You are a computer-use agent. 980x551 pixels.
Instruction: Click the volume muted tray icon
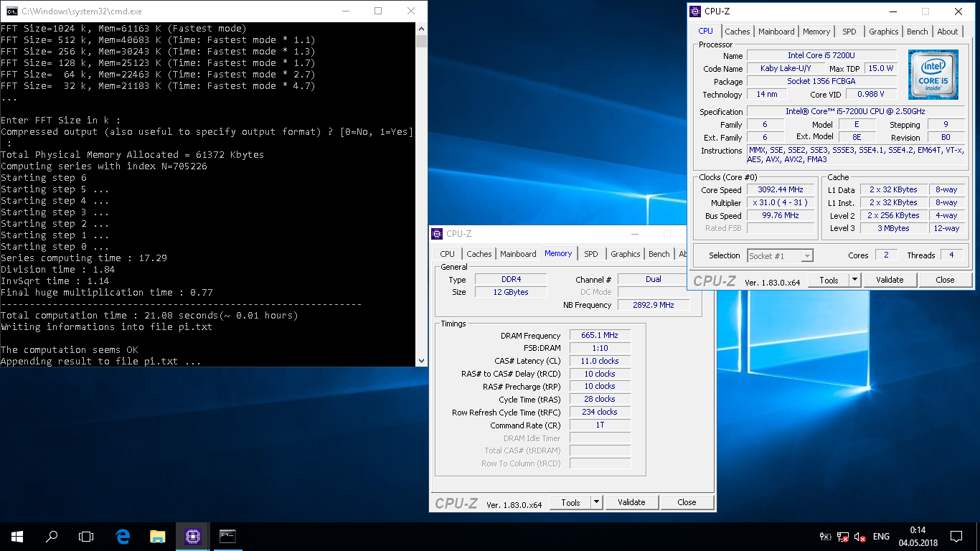tap(859, 537)
